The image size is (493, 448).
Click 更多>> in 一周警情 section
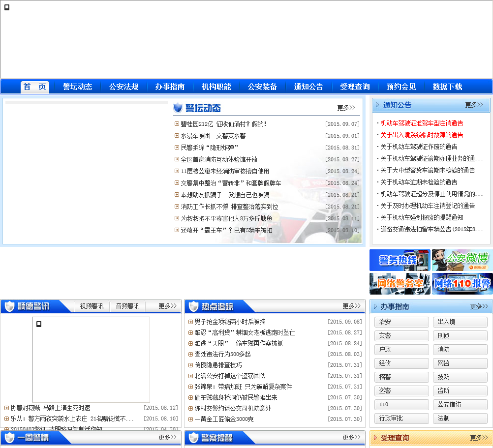pyautogui.click(x=168, y=437)
